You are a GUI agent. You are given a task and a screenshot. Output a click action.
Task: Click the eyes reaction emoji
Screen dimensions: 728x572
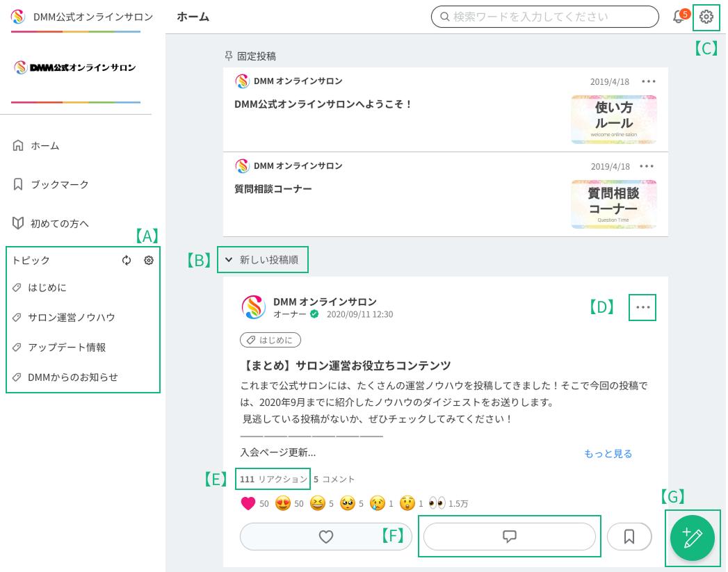[437, 503]
